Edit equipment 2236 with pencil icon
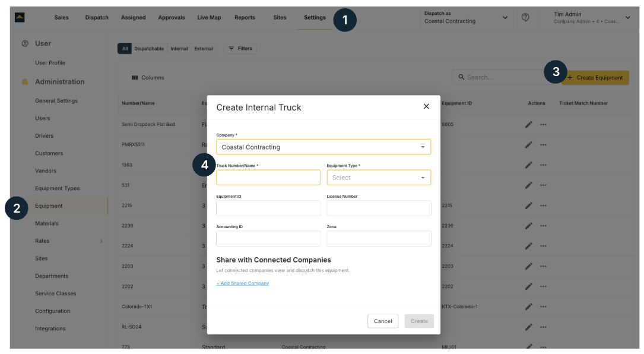 click(x=529, y=226)
